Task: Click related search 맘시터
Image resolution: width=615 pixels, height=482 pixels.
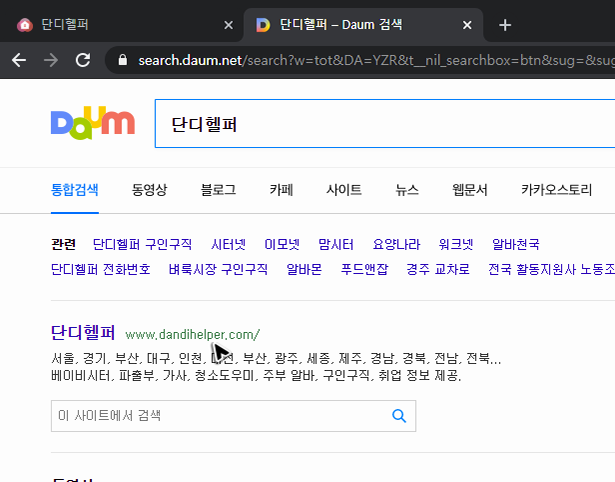Action: point(336,244)
